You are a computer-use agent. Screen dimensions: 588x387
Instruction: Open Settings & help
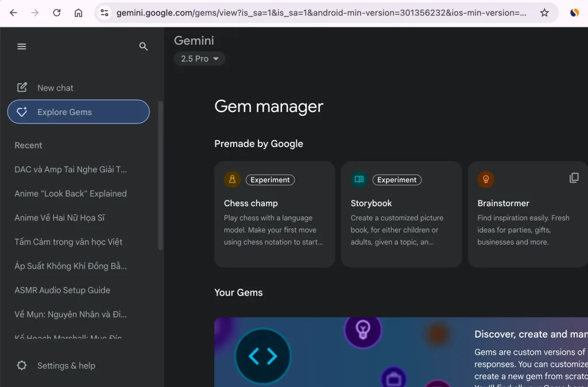coord(66,366)
